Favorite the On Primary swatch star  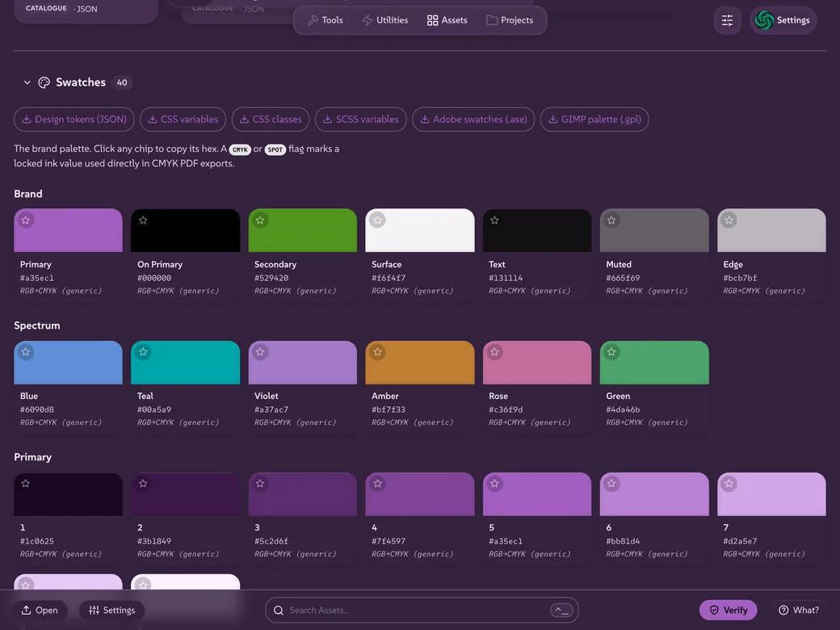[143, 220]
